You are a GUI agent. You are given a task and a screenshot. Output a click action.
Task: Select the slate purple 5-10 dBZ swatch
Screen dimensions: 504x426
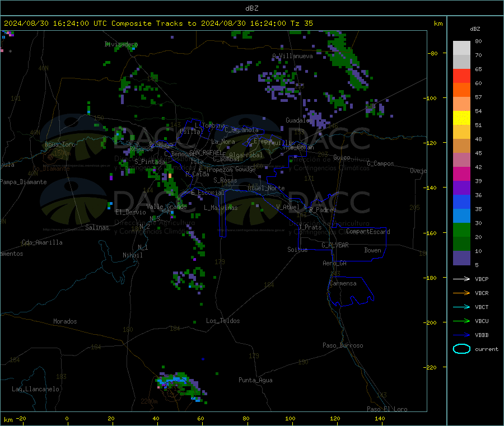click(461, 258)
